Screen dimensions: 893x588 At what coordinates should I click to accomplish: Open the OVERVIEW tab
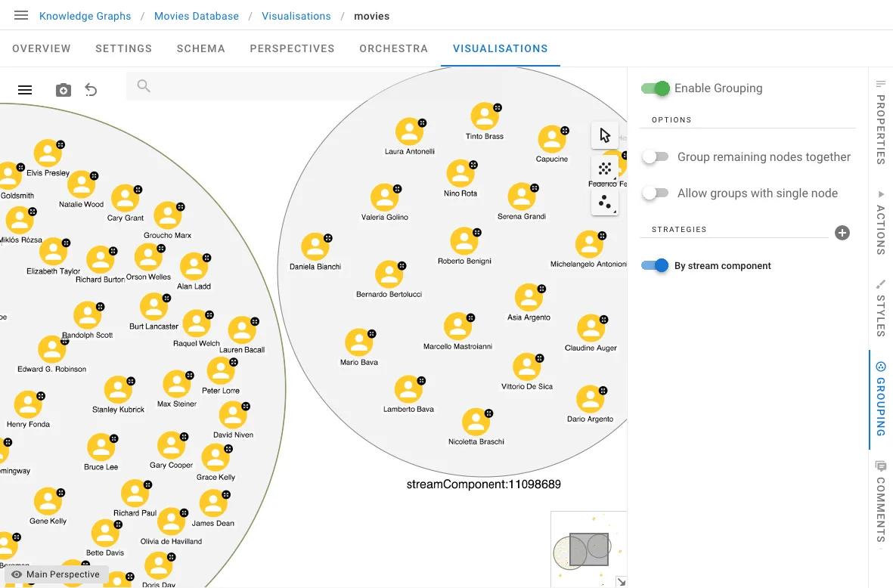pos(42,48)
